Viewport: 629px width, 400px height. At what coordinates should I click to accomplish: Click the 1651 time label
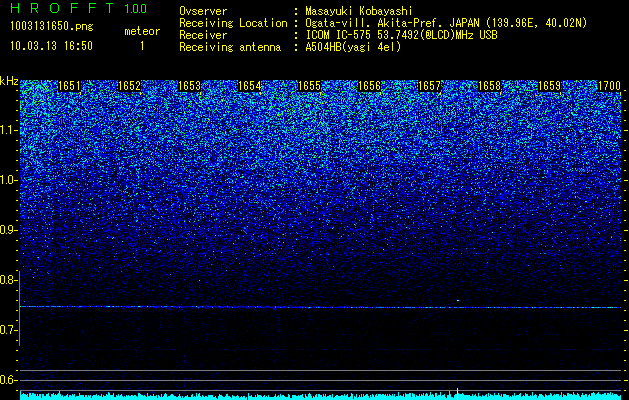69,86
